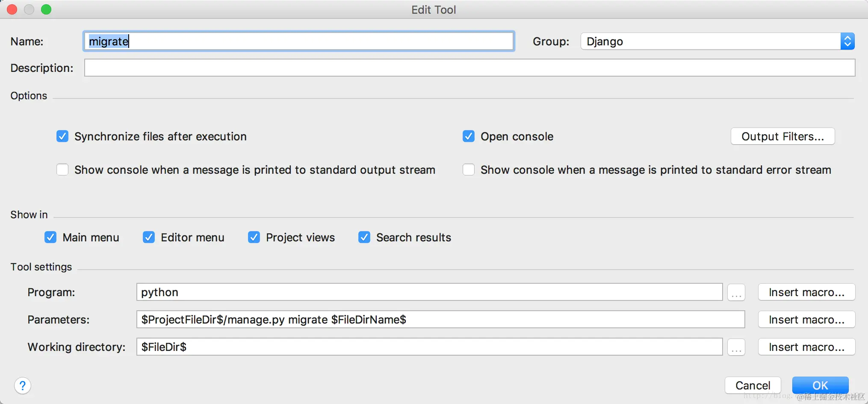
Task: Click the Working directory field with $FileDir$
Action: 429,347
